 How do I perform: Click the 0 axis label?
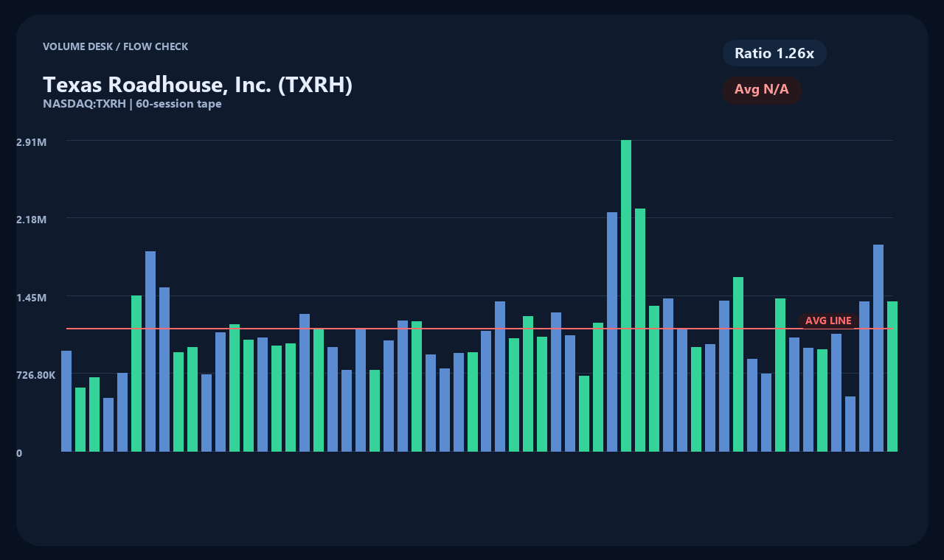(x=19, y=453)
